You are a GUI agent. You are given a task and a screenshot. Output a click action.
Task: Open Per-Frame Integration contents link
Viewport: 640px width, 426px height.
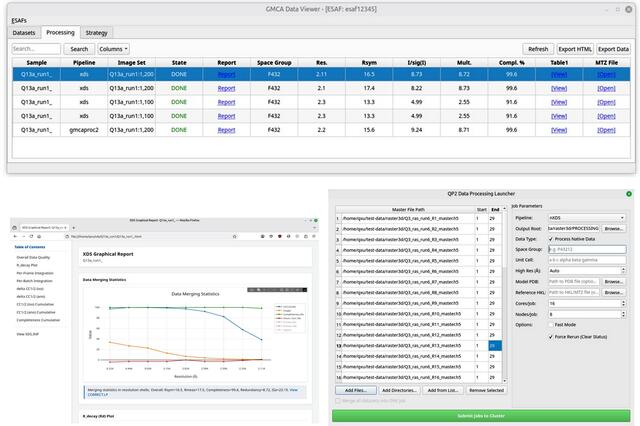(x=35, y=273)
